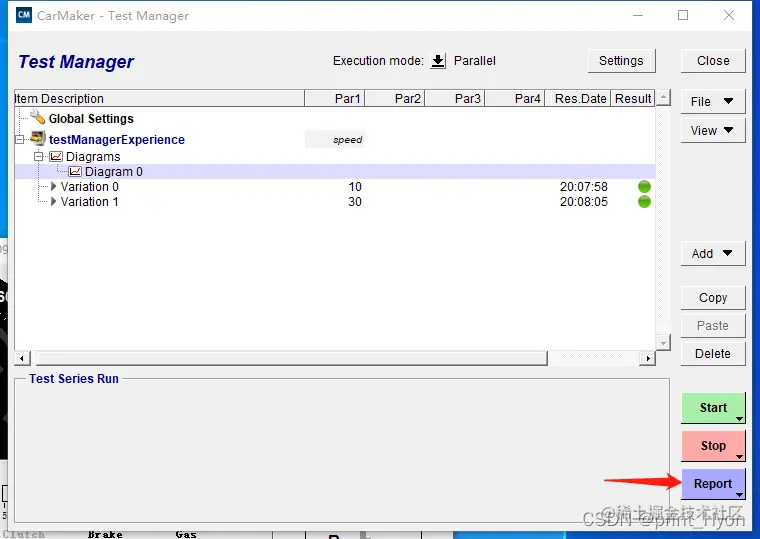The height and width of the screenshot is (539, 760).
Task: Open the Start button's dropdown arrow
Action: point(739,419)
